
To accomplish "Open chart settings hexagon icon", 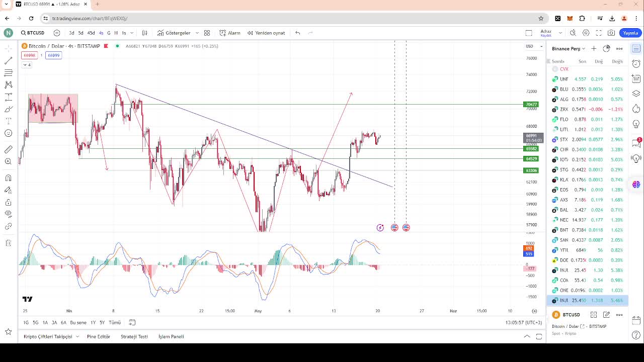I will pos(586,33).
